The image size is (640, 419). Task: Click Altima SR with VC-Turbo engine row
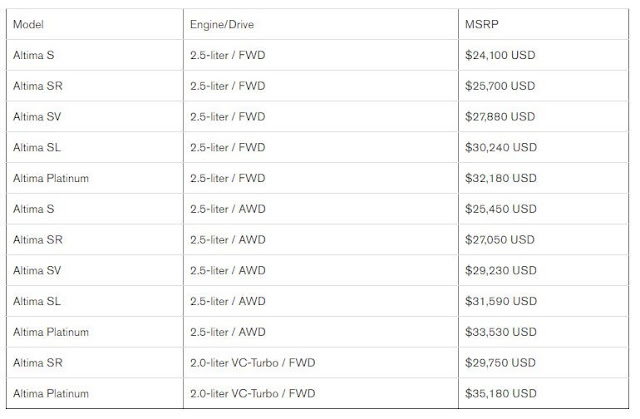pos(318,363)
